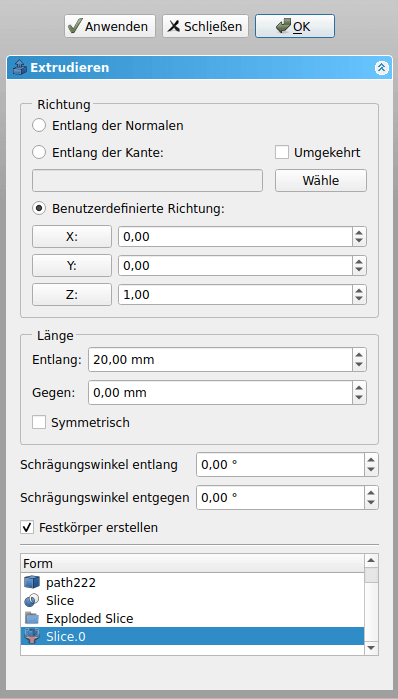
Task: Select Entlang der Kante radio option
Action: pos(39,153)
